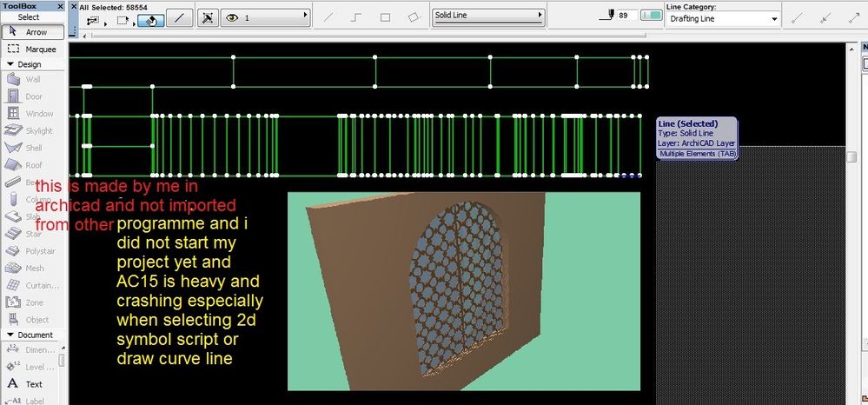The image size is (868, 405).
Task: Click Multiple Elements (TAB) in the info tag
Action: pos(696,154)
